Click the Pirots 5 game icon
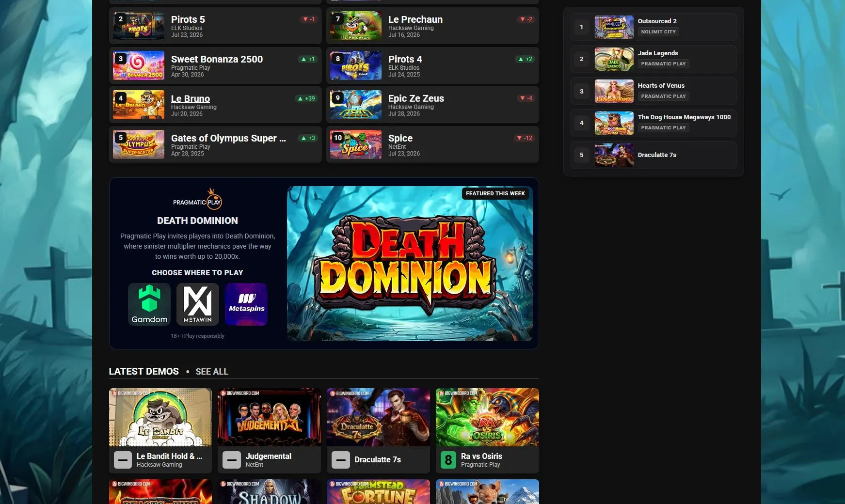 pos(139,25)
